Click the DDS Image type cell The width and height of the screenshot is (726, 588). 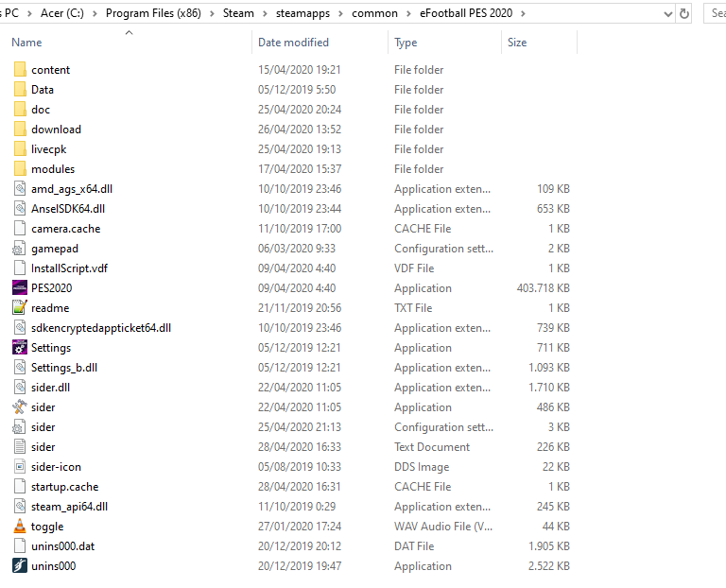click(x=422, y=467)
